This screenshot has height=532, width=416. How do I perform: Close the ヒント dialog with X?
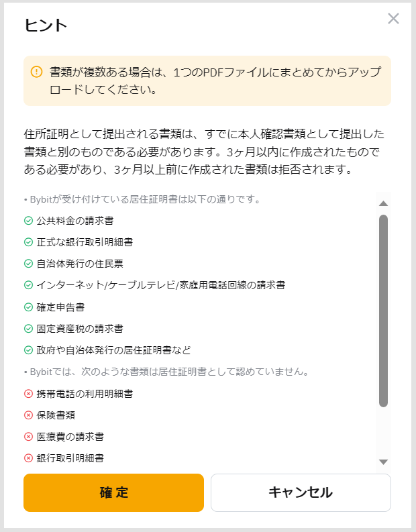(x=393, y=19)
